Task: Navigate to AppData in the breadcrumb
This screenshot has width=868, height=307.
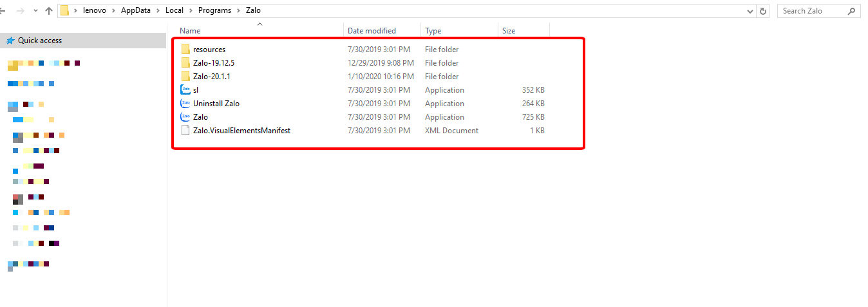Action: point(135,10)
